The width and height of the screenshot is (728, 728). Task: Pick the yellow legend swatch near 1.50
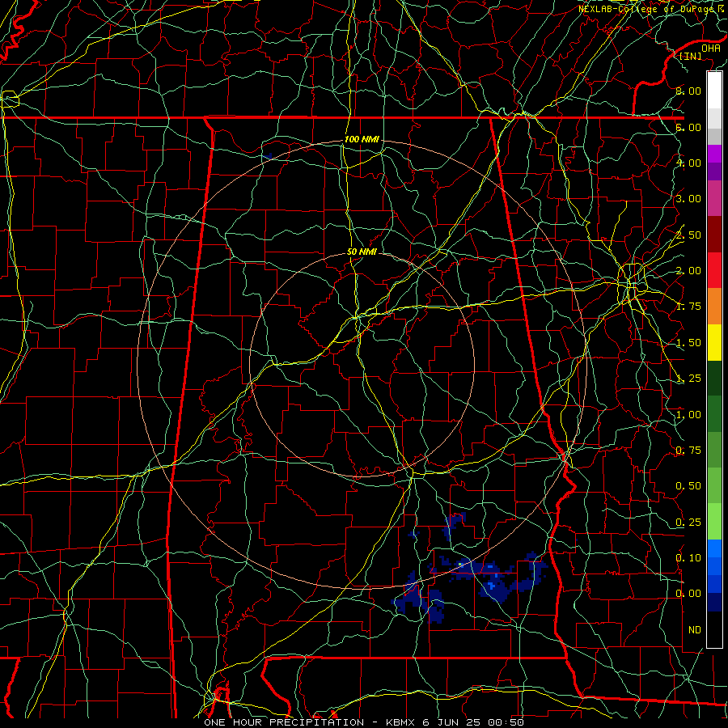[x=714, y=342]
